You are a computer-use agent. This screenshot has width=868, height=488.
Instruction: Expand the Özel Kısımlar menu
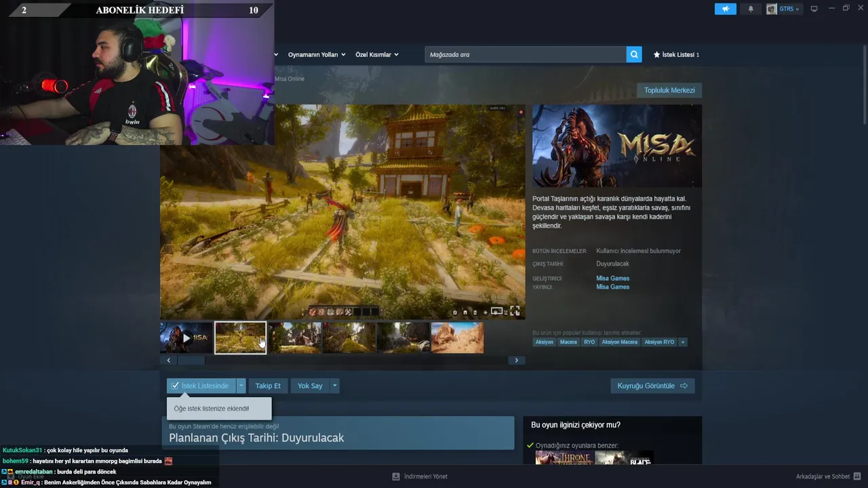[x=377, y=54]
